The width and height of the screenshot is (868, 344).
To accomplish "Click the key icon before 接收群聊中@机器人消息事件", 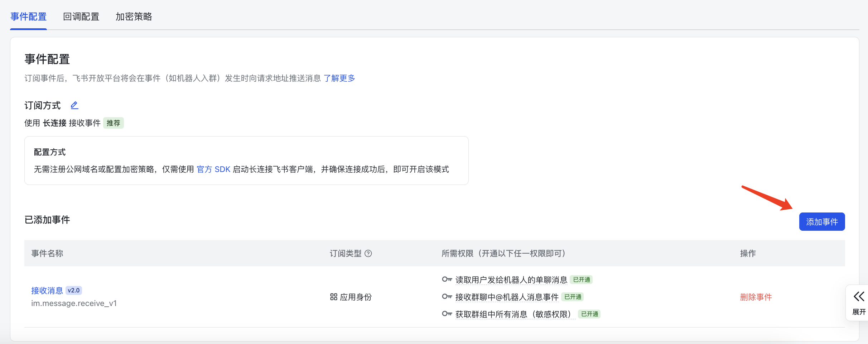I will pos(447,297).
